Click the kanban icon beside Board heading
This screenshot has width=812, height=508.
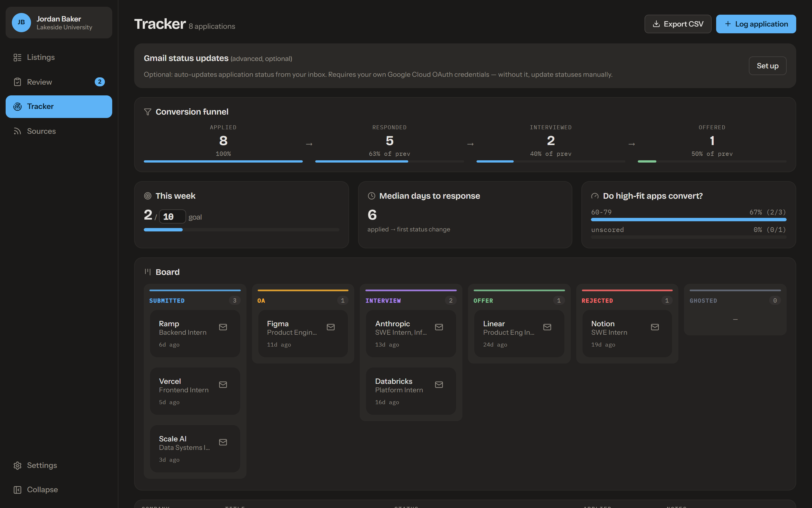point(148,272)
